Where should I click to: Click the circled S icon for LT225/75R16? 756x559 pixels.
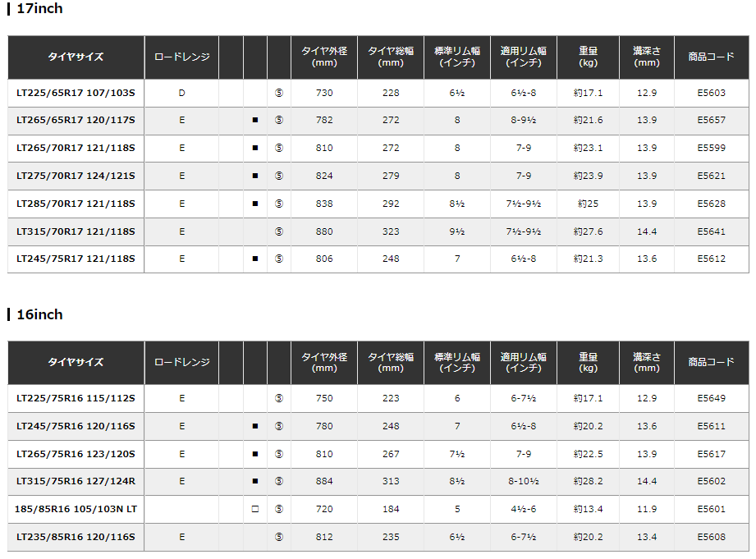(279, 398)
